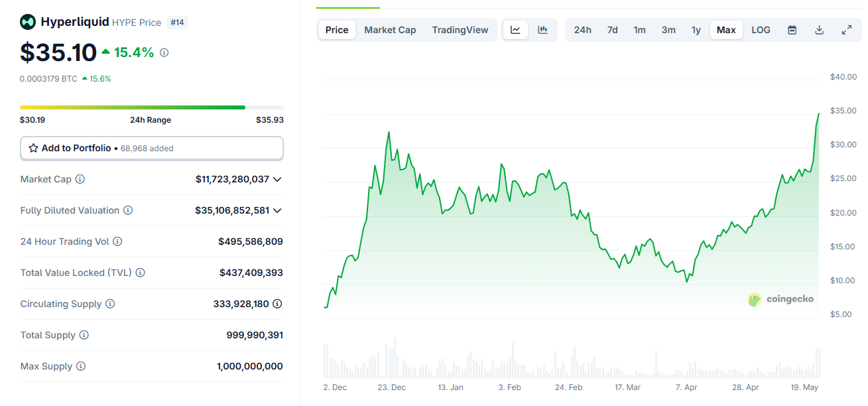Switch to the Market Cap tab
The width and height of the screenshot is (868, 406).
pos(390,30)
